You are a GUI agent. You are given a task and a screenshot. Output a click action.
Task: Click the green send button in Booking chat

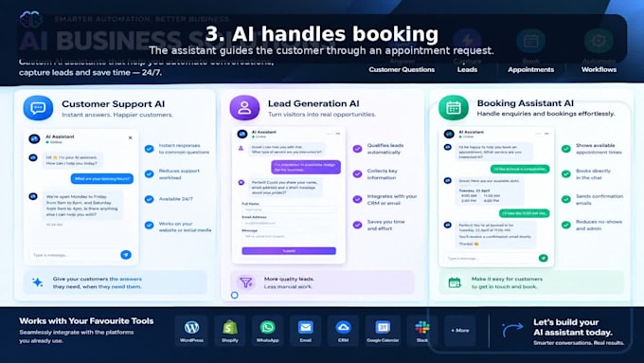point(543,258)
